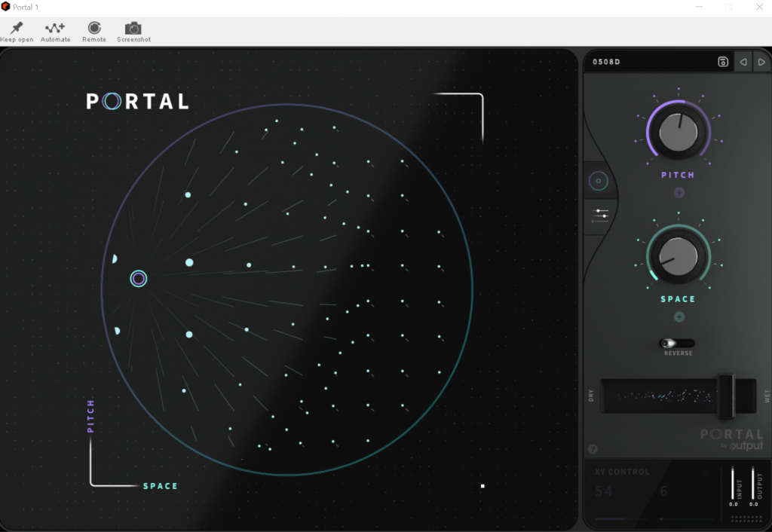Click the Remote toolbar icon
Image resolution: width=772 pixels, height=532 pixels.
coord(94,29)
